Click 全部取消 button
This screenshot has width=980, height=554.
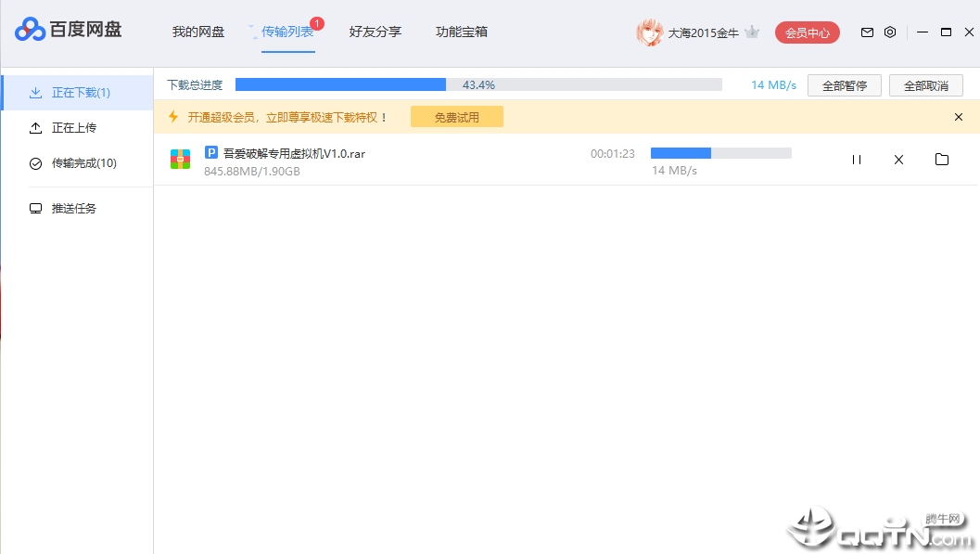click(x=925, y=85)
